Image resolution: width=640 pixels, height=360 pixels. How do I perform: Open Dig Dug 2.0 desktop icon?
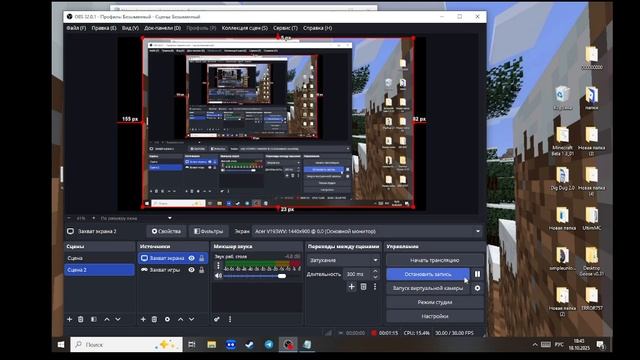point(562,179)
